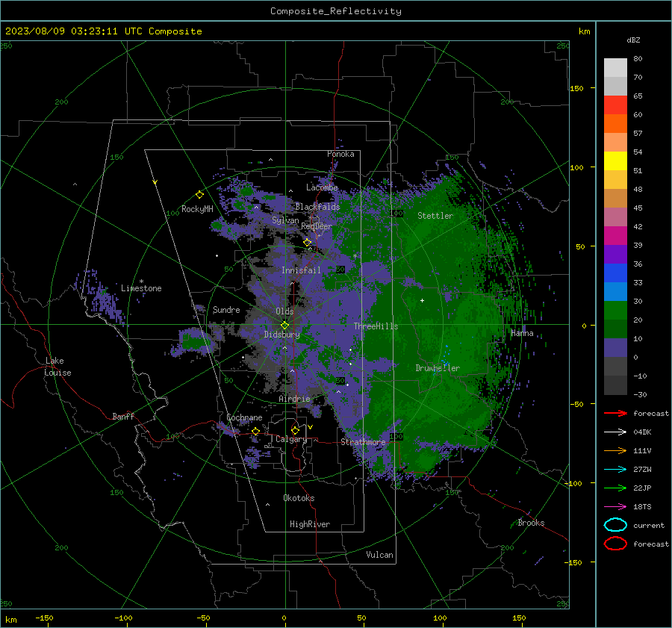
Task: Select the dark green 20-10 dBZ swatch
Action: 615,329
